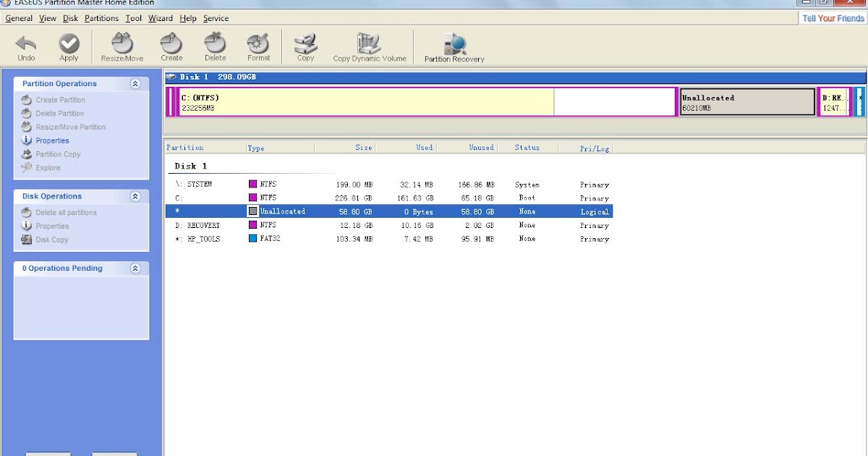Open partition Properties in Partition Operations
Screen dimensions: 868x456
coord(53,141)
